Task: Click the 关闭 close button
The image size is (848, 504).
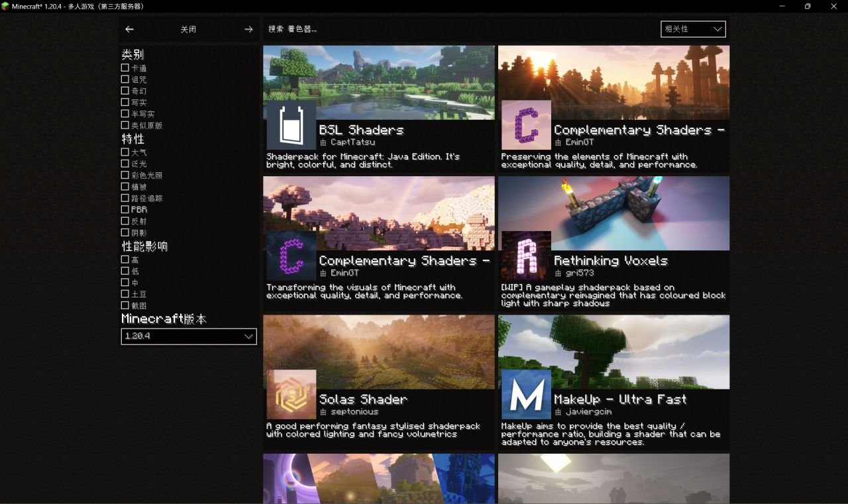Action: coord(189,29)
